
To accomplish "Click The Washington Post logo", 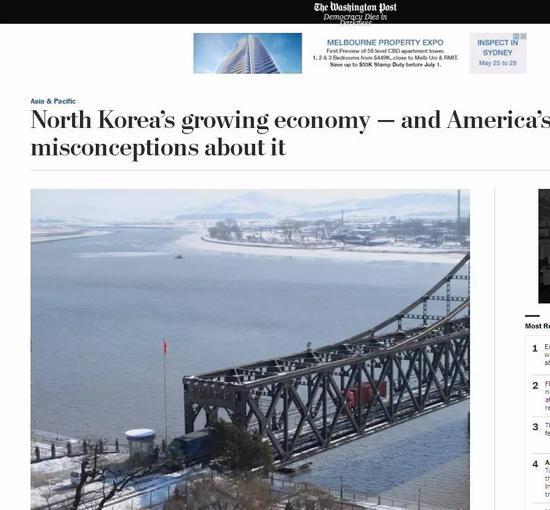I will pyautogui.click(x=355, y=7).
